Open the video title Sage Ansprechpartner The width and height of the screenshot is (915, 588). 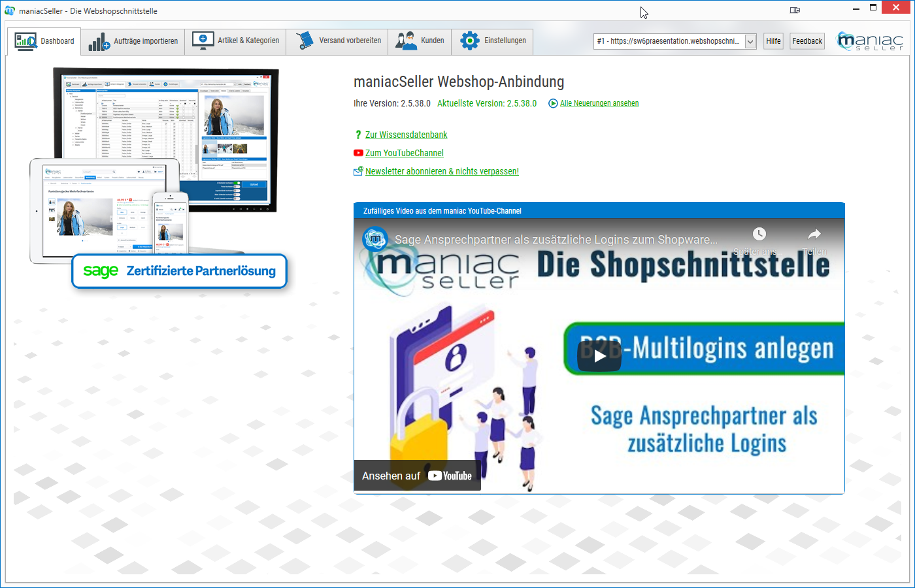(556, 240)
